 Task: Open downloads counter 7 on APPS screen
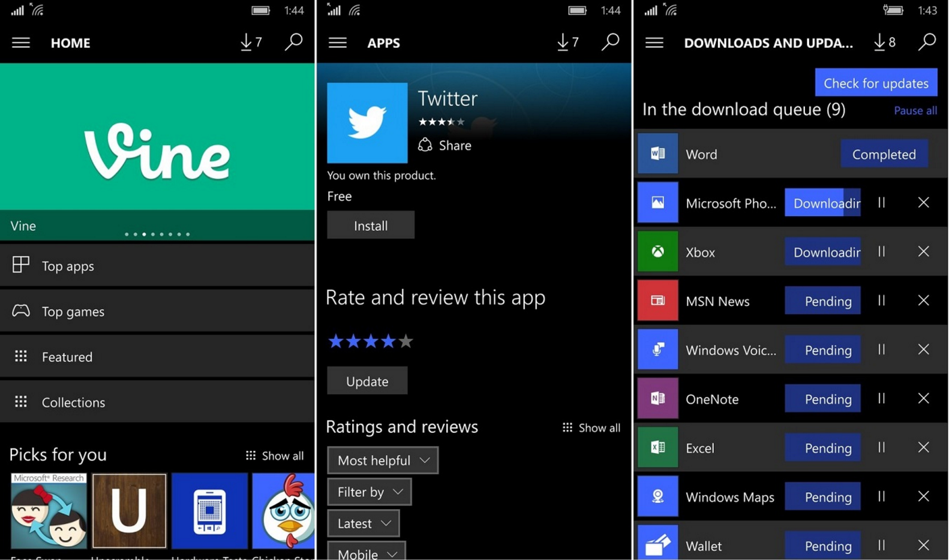pyautogui.click(x=568, y=43)
